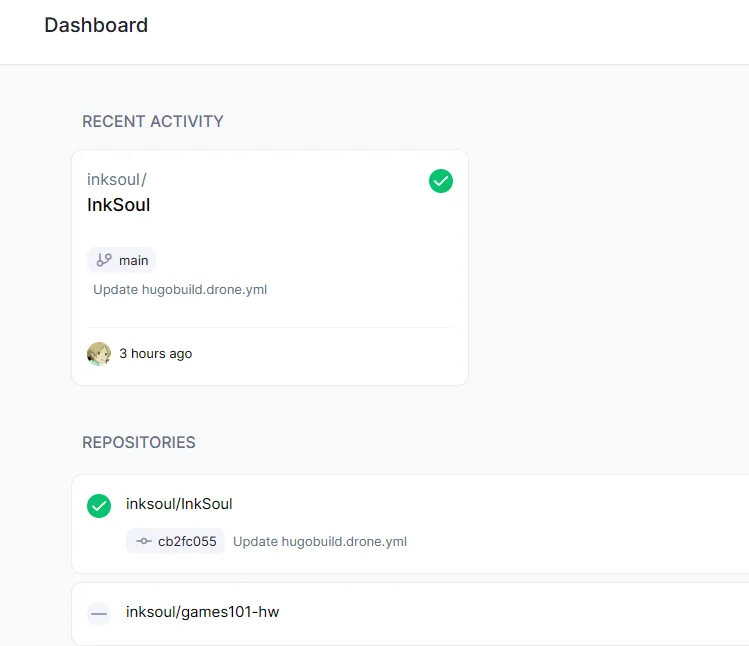This screenshot has width=749, height=646.
Task: Click the Dashboard page heading
Action: [96, 26]
